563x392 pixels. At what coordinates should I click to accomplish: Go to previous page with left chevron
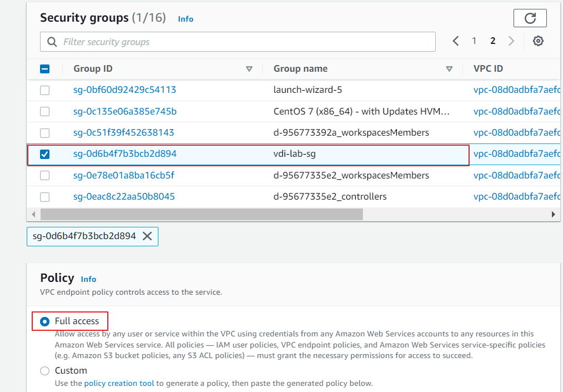(x=456, y=41)
